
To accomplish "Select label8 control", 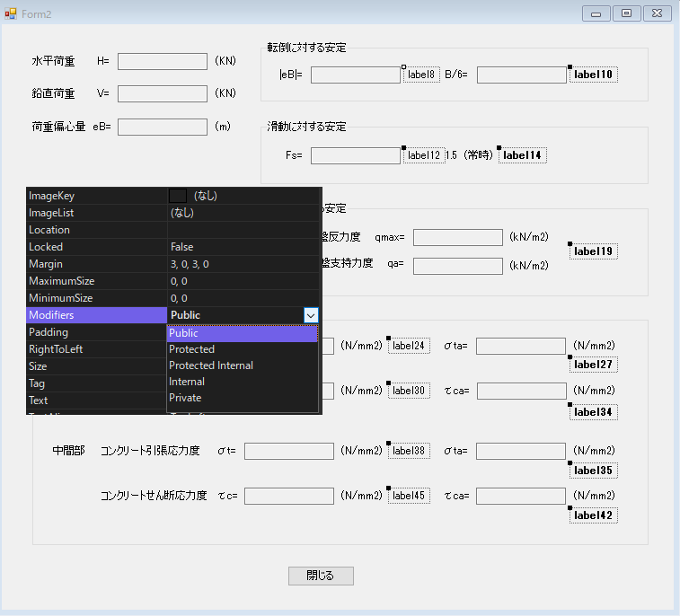I will (421, 75).
